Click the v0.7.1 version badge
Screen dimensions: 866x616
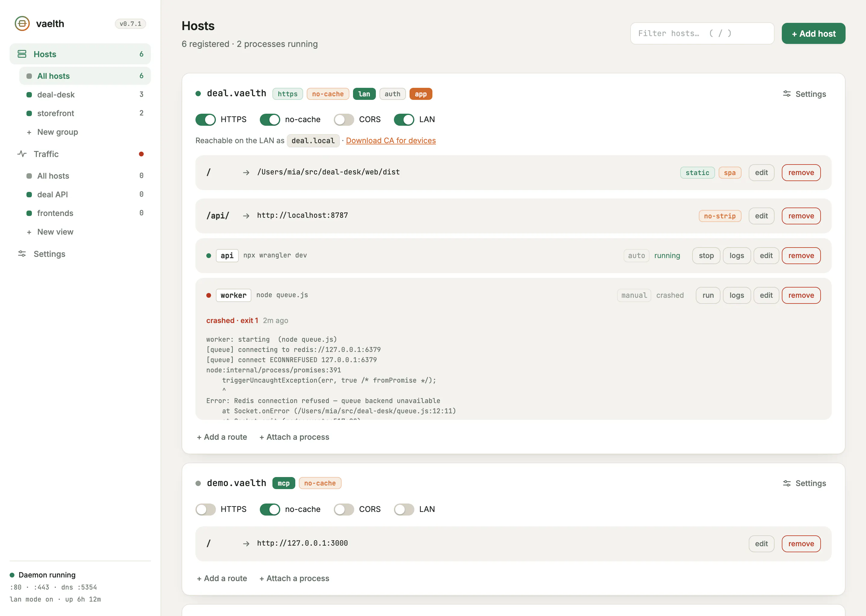tap(130, 24)
